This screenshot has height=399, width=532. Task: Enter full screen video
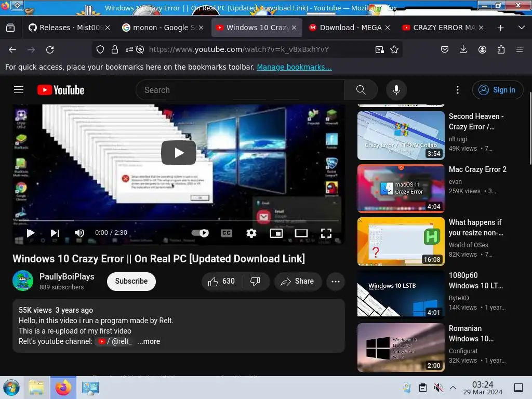point(326,233)
